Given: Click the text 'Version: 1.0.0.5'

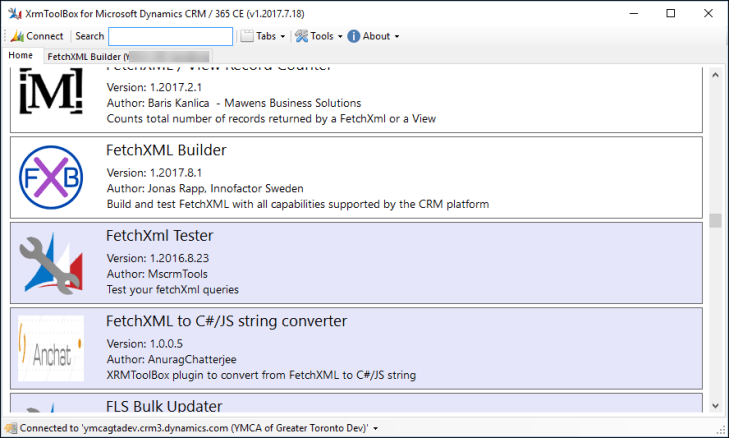Looking at the screenshot, I should point(145,344).
